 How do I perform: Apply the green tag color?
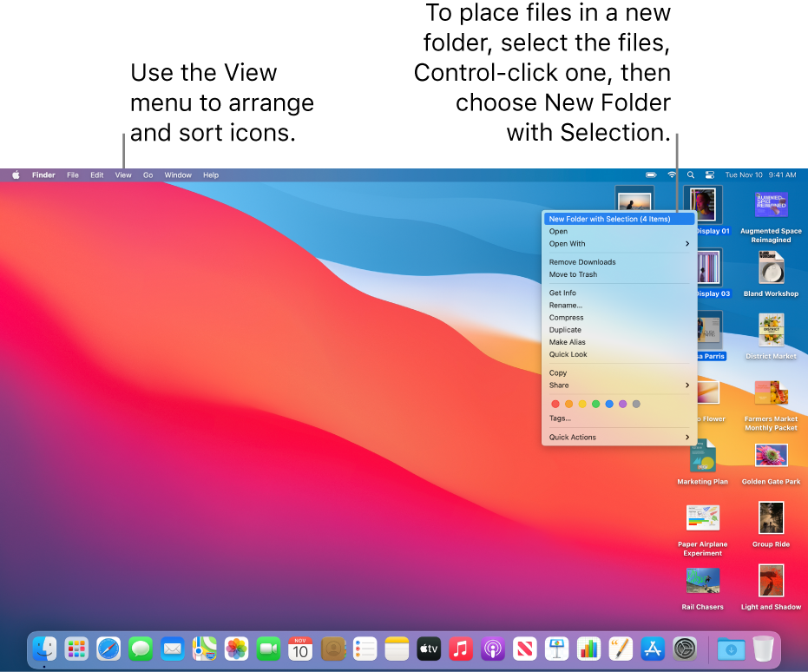pos(595,403)
